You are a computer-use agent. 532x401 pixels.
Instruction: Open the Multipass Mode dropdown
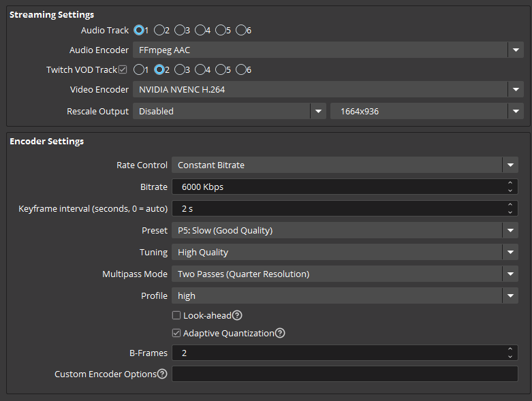pos(345,274)
